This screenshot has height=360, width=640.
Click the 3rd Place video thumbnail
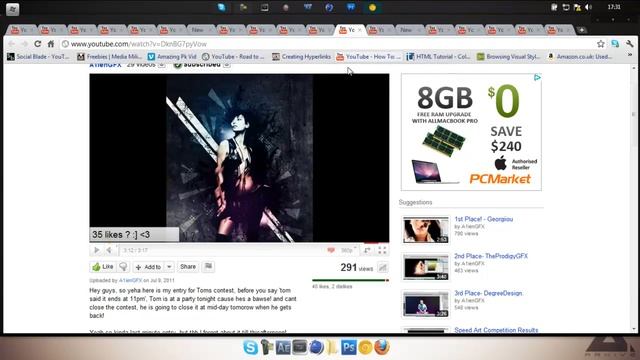(425, 304)
